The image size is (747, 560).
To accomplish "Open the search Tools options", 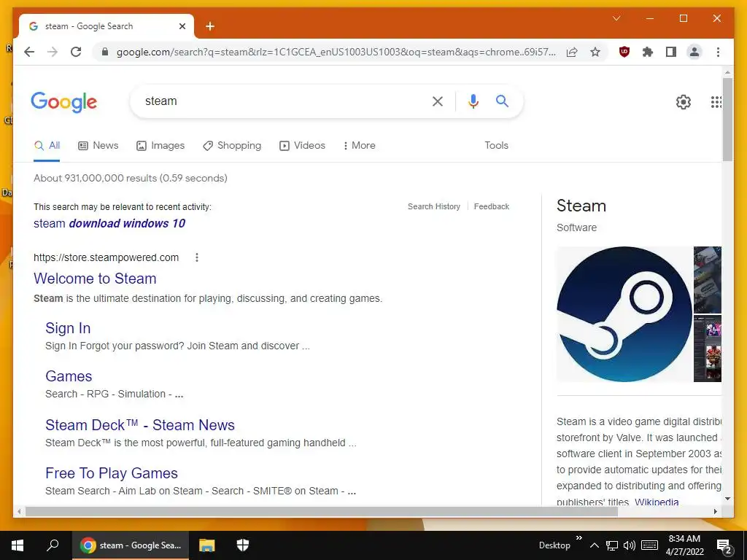I will tap(496, 146).
